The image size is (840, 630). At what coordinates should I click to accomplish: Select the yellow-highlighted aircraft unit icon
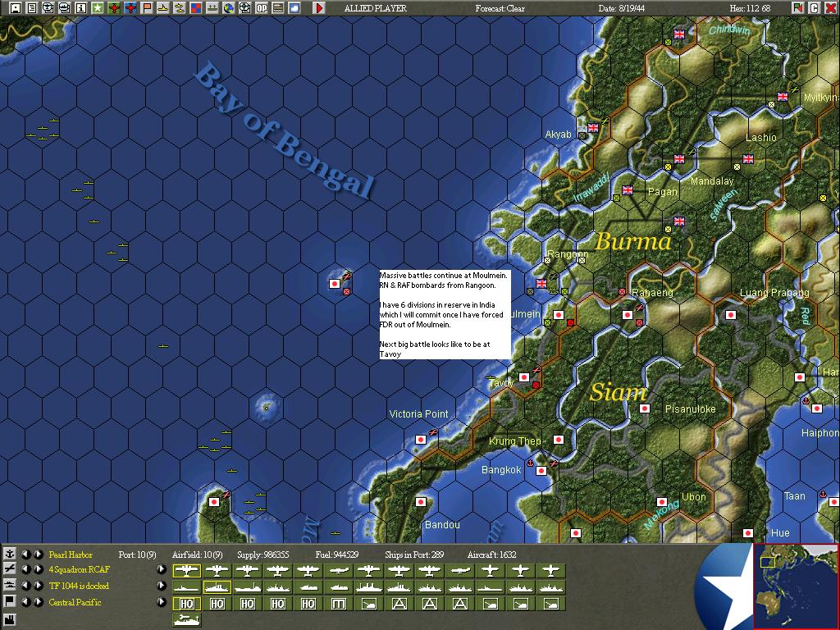coord(187,571)
